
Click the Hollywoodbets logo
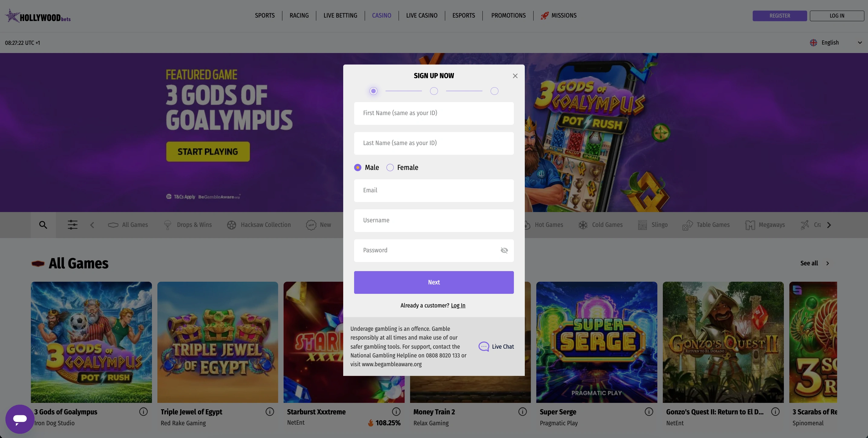click(38, 16)
